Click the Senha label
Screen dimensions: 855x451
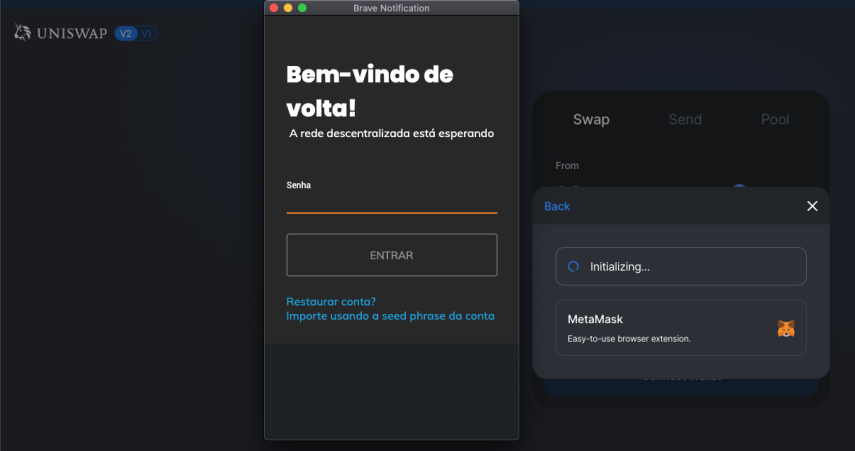[x=298, y=185]
